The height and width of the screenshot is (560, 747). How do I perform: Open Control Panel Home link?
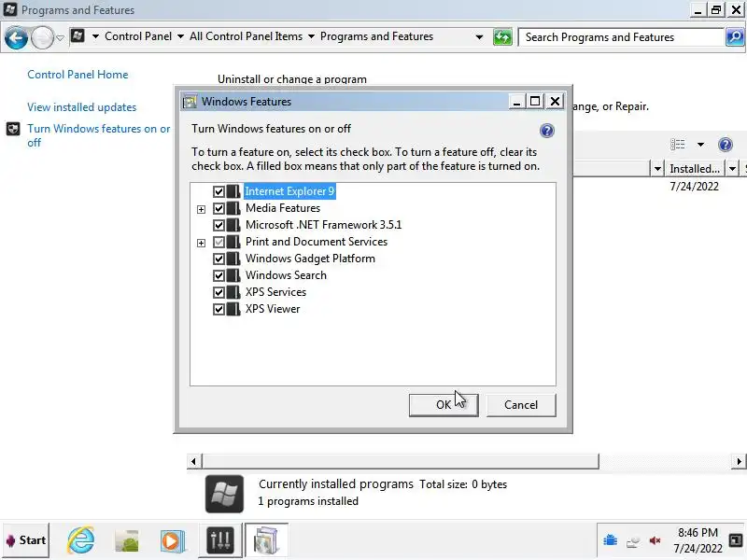tap(78, 75)
